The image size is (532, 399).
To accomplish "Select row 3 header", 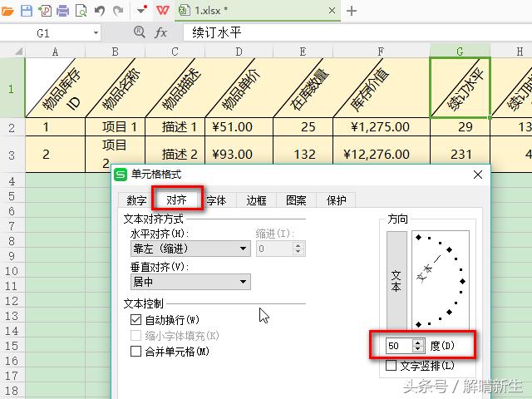I will (x=12, y=155).
